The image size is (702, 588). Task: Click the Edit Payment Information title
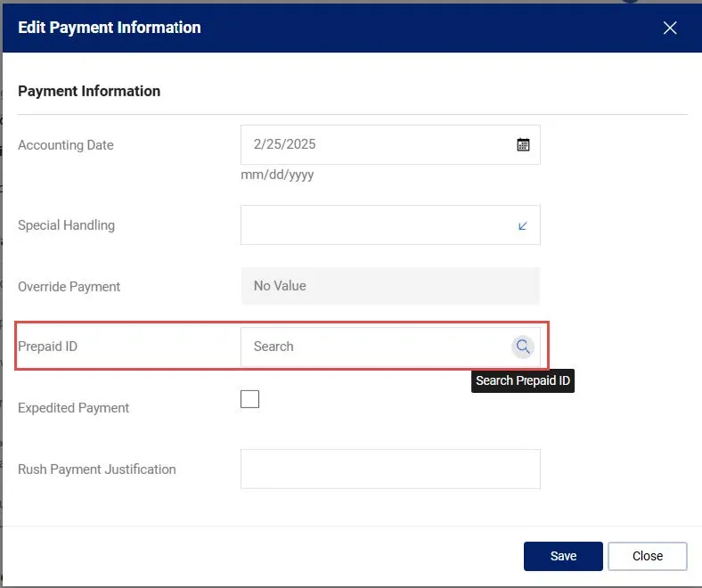coord(110,28)
